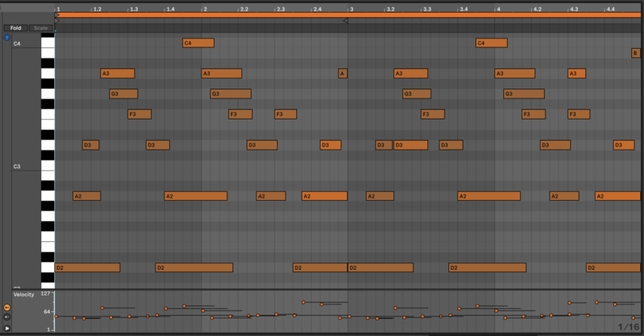The image size is (644, 336).
Task: Select the A3 note starting at beat 1.2
Action: click(x=117, y=74)
